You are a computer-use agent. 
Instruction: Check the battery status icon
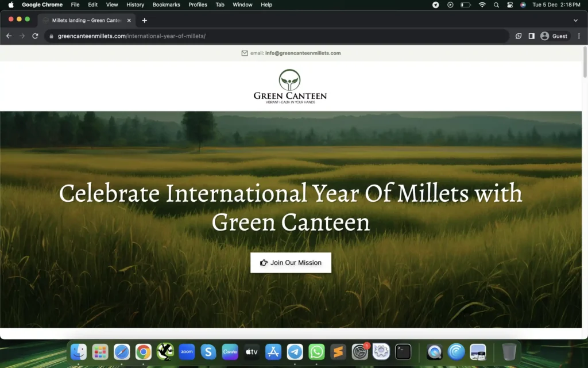(465, 5)
